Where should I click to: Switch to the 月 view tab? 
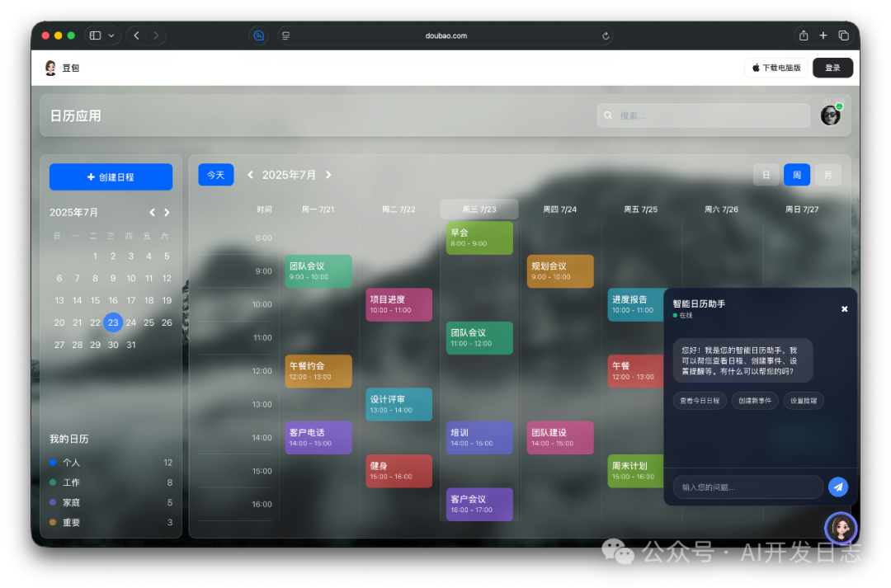[x=828, y=175]
